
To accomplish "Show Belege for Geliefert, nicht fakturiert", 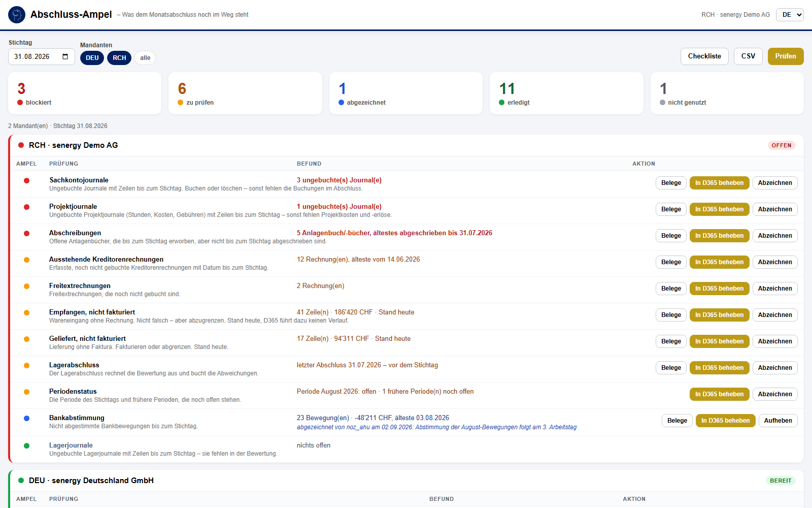I will pyautogui.click(x=671, y=341).
